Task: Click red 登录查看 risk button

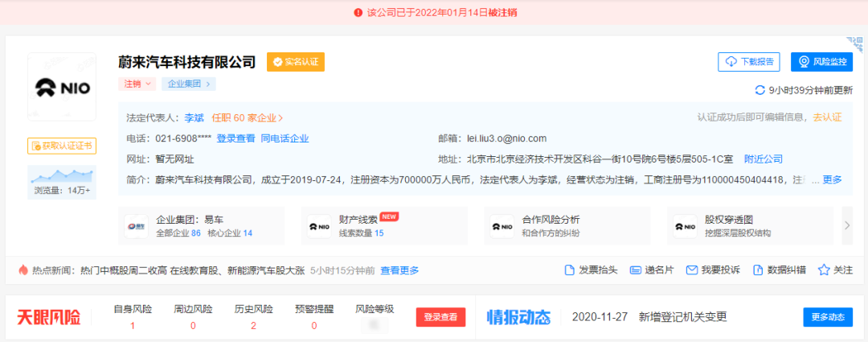Action: click(440, 317)
